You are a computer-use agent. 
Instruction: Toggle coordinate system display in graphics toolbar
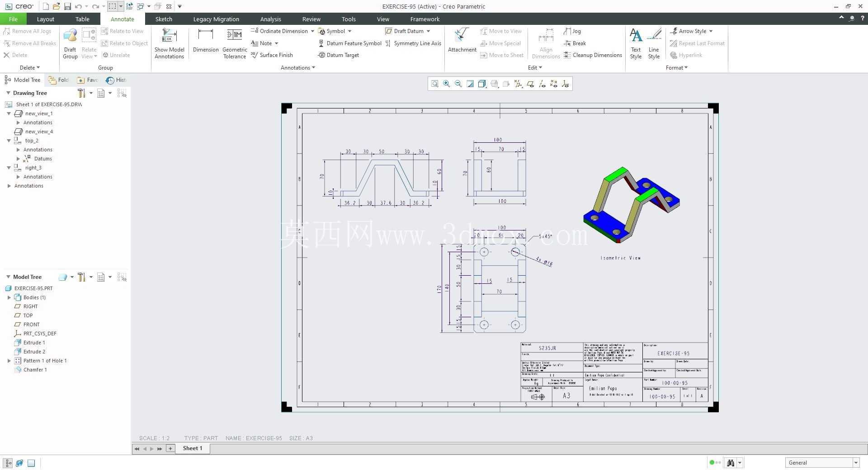566,84
